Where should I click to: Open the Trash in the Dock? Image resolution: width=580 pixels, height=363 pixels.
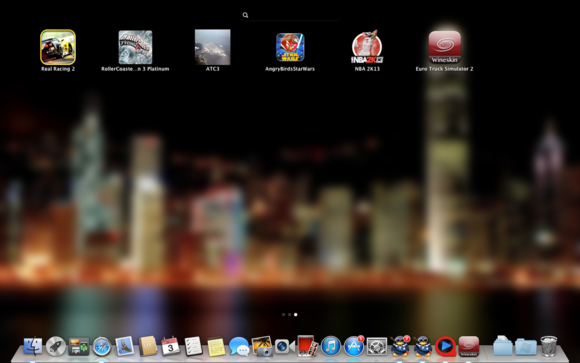pyautogui.click(x=549, y=346)
